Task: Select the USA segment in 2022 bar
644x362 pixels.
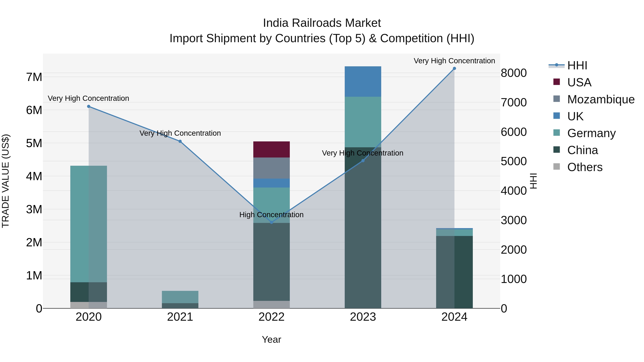Action: point(272,149)
